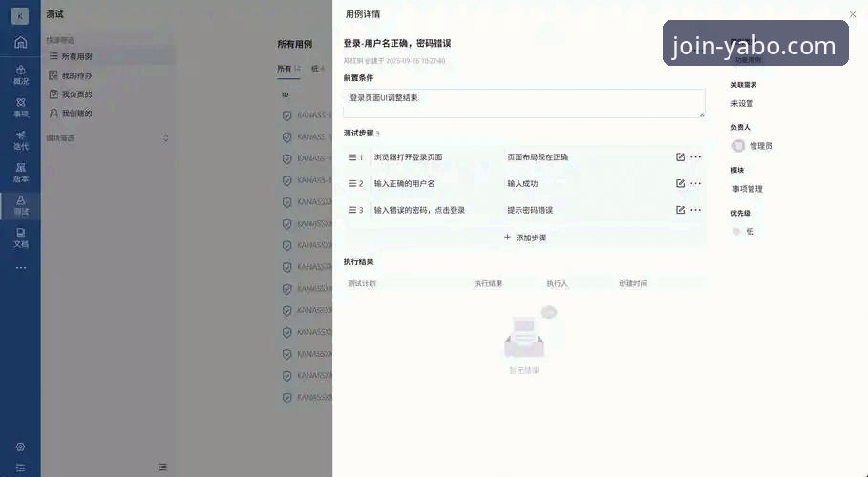Click the 添加步骤 add step button
This screenshot has height=477, width=868.
(525, 238)
